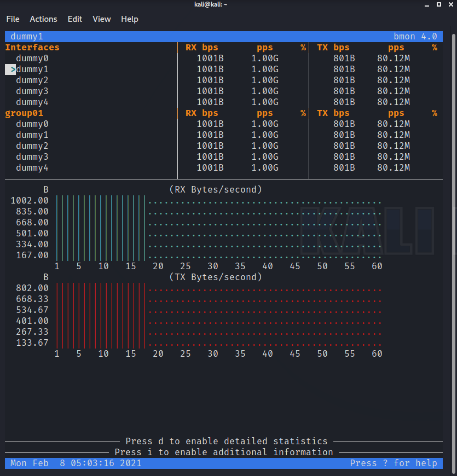Viewport: 457px width, 476px height.
Task: Select dummy3 under Interfaces
Action: [32, 91]
